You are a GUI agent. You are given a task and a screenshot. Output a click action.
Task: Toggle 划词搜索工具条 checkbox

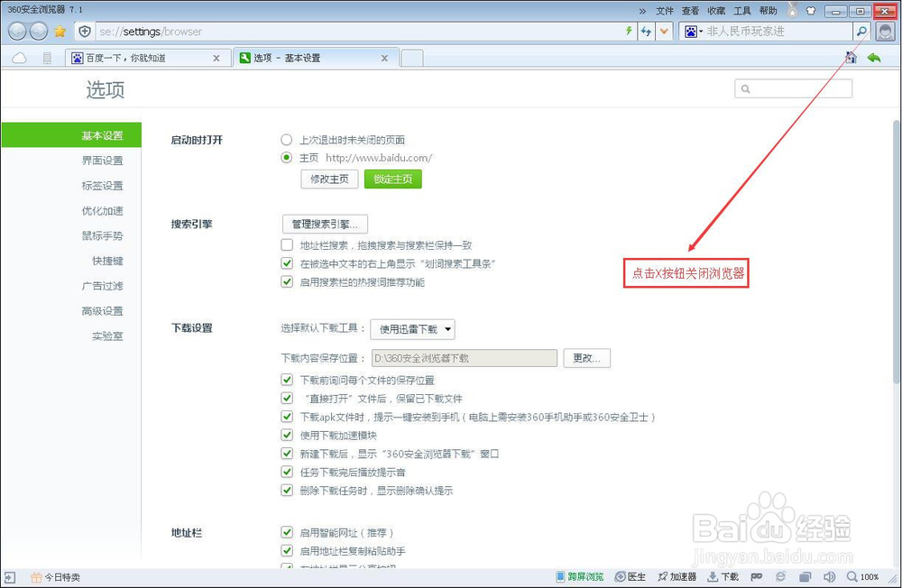pos(287,263)
